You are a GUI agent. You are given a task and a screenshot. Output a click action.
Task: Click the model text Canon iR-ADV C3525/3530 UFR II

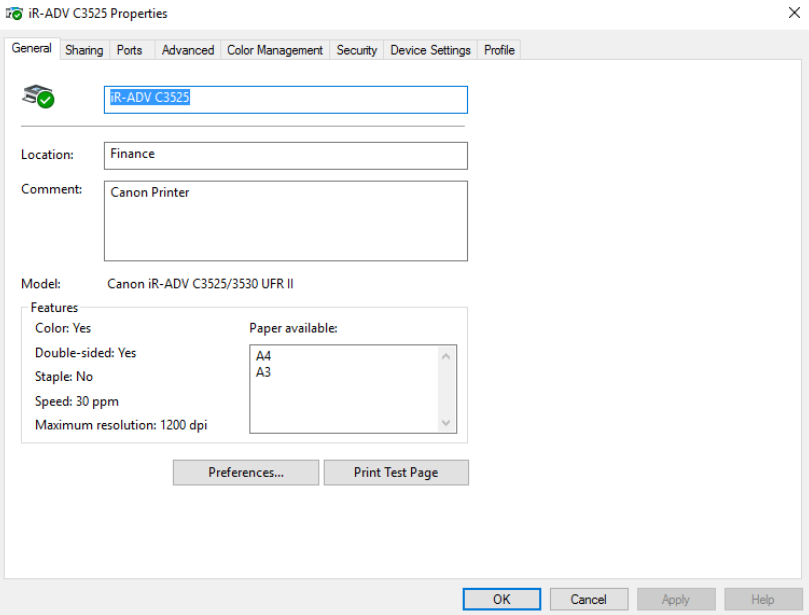tap(200, 284)
